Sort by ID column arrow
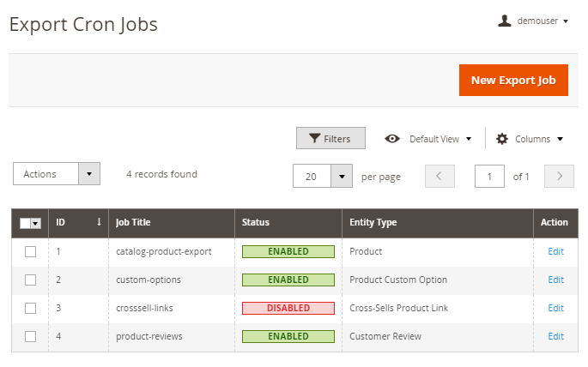588x367 pixels. (99, 222)
